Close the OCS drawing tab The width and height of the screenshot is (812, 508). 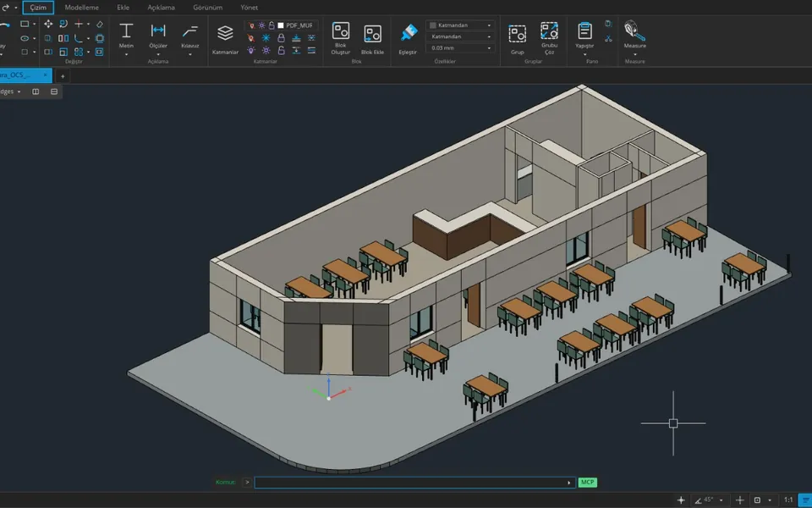[x=45, y=75]
